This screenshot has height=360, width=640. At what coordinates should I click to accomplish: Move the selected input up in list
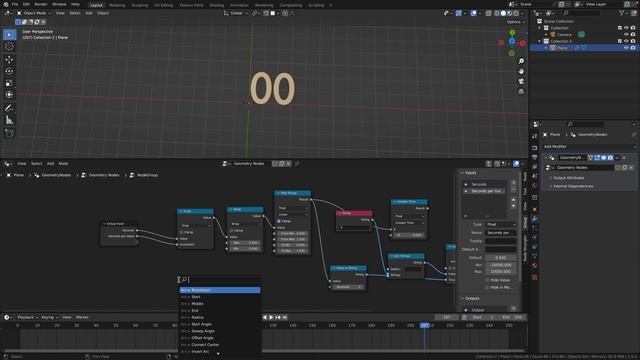point(513,200)
